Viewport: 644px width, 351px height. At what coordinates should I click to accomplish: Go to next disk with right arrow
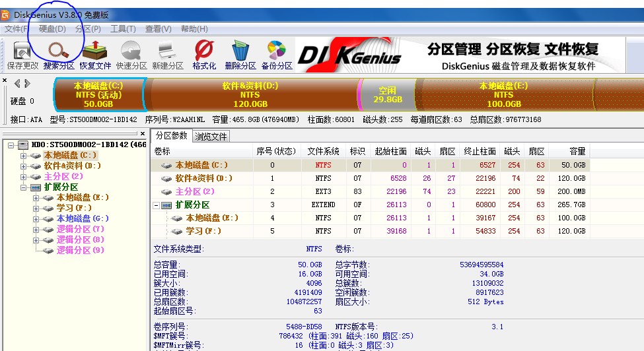coord(27,84)
